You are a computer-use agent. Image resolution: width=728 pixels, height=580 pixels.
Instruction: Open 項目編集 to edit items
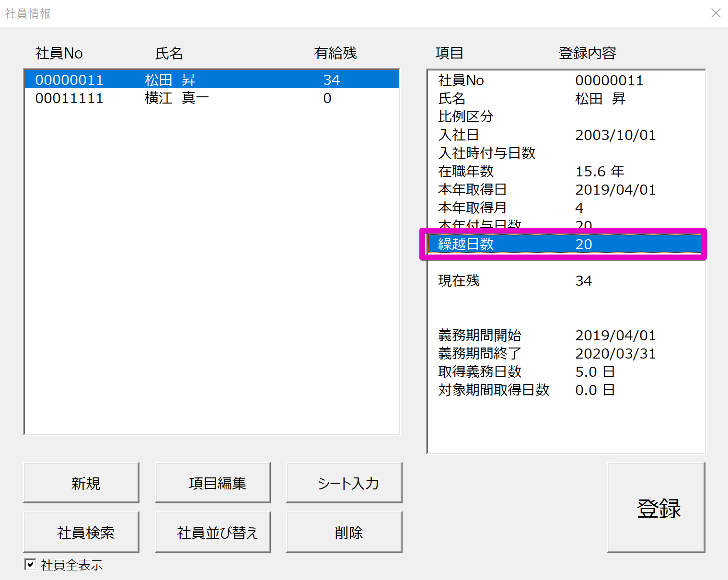coord(213,483)
